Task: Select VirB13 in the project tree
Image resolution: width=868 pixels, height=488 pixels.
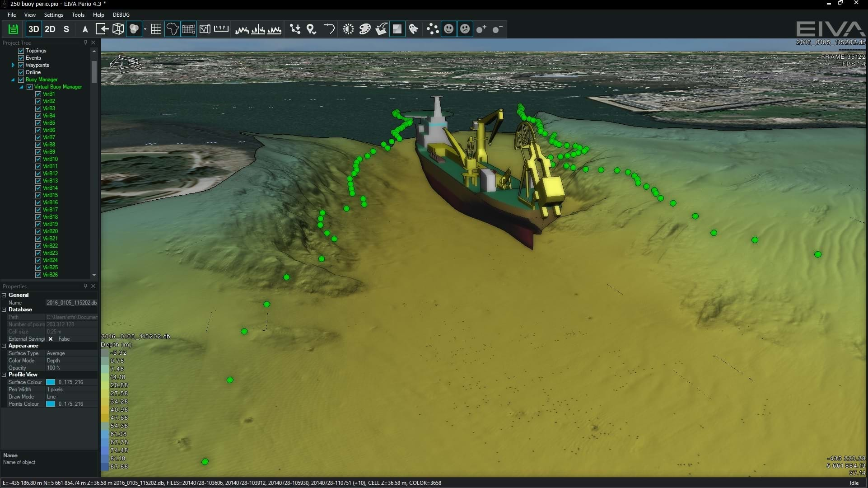Action: (51, 181)
